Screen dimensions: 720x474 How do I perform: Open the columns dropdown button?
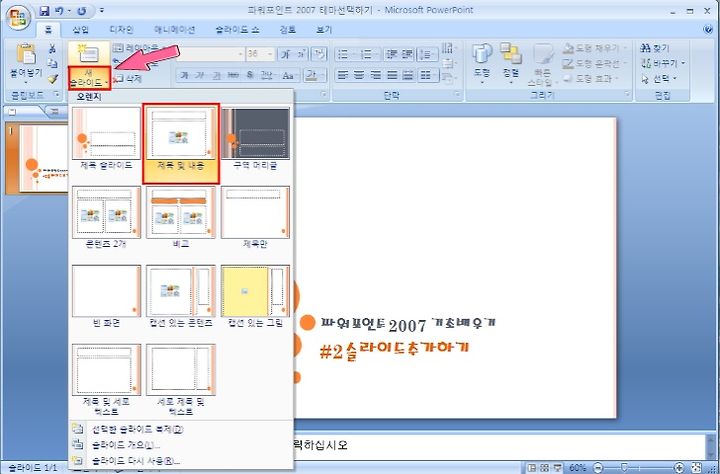428,75
